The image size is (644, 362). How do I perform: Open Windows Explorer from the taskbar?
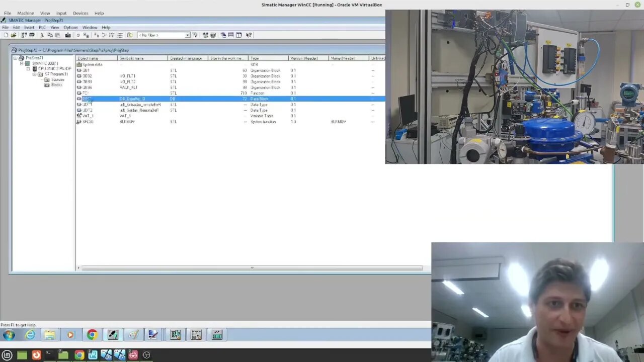(49, 335)
